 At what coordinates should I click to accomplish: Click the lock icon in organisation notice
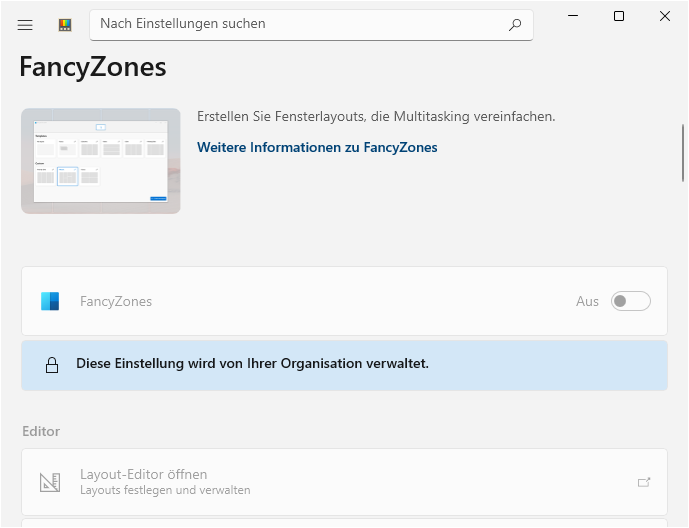[52, 365]
